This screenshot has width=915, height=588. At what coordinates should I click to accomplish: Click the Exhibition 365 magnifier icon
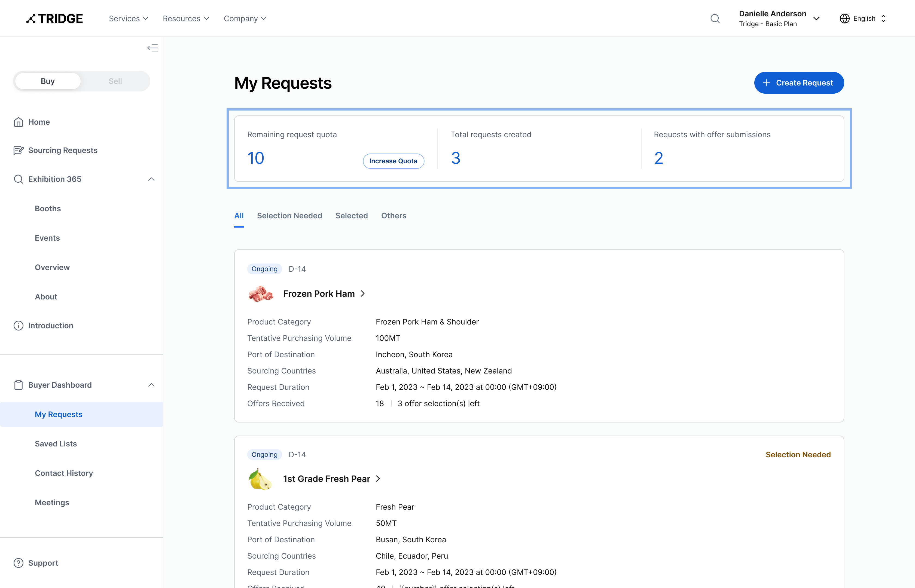(18, 179)
